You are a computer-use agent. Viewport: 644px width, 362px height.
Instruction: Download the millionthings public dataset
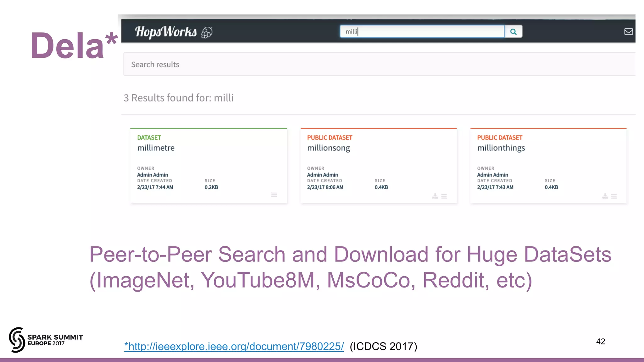click(x=605, y=196)
